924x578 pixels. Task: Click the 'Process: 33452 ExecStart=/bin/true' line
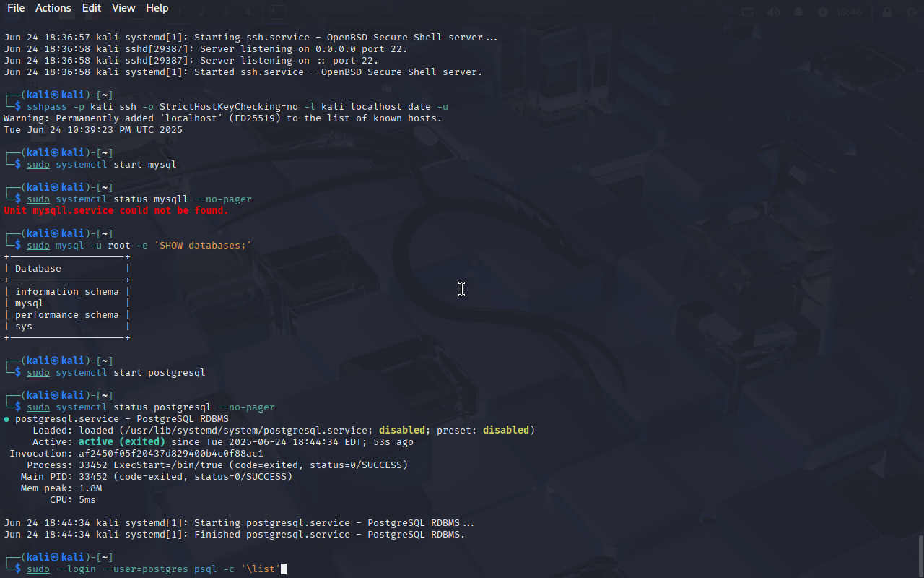[x=217, y=465]
